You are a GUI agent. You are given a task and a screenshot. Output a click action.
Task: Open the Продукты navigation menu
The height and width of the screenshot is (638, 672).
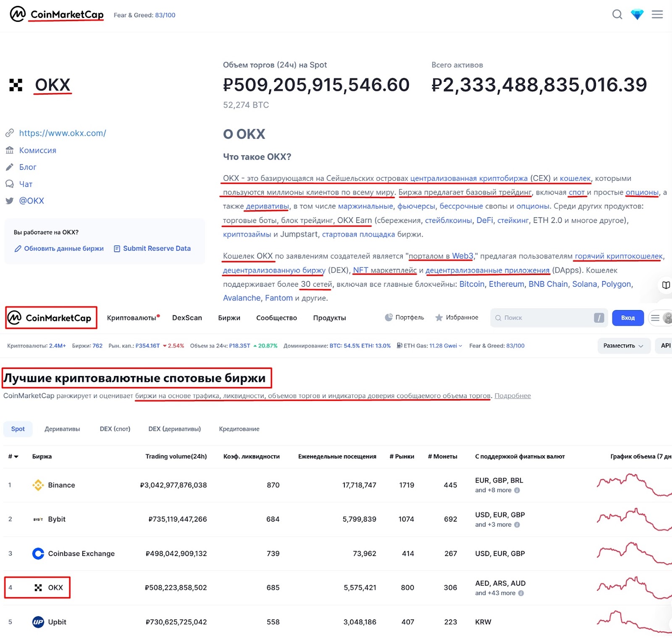click(330, 318)
